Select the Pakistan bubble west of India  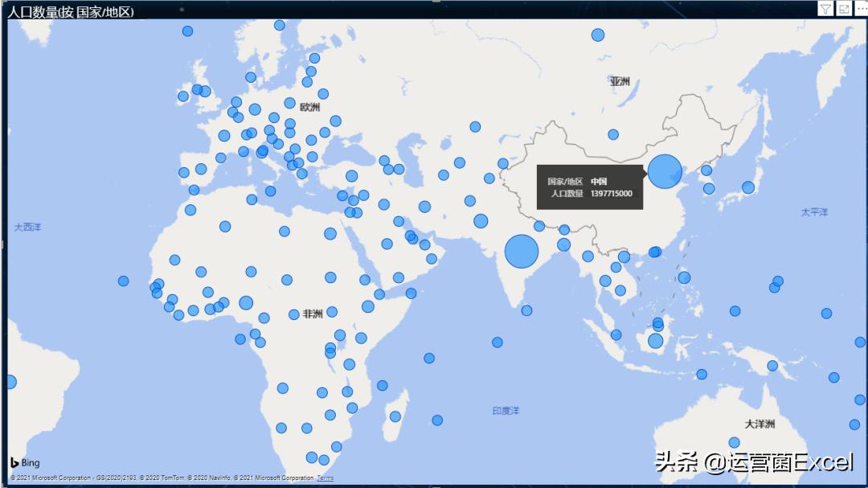(481, 221)
